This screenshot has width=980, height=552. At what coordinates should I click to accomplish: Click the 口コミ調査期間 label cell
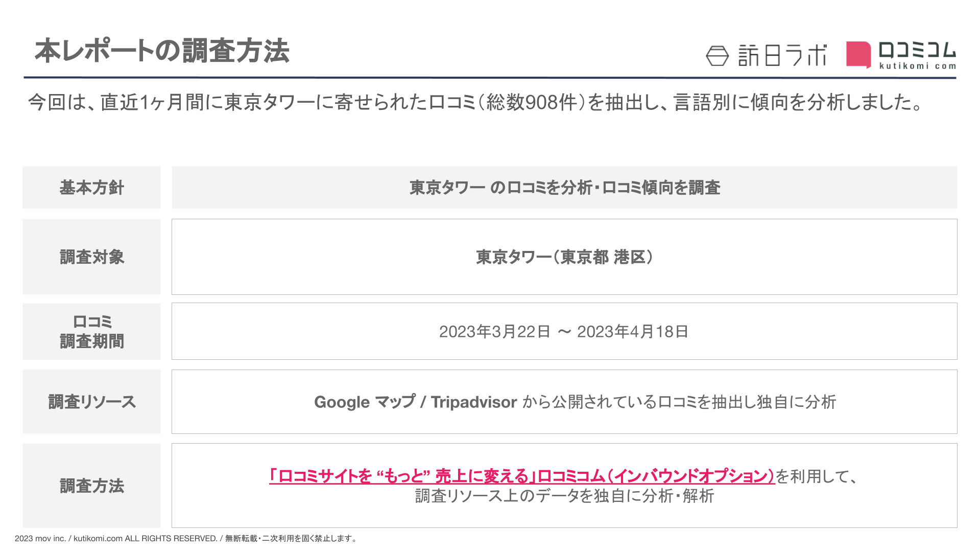pyautogui.click(x=92, y=331)
